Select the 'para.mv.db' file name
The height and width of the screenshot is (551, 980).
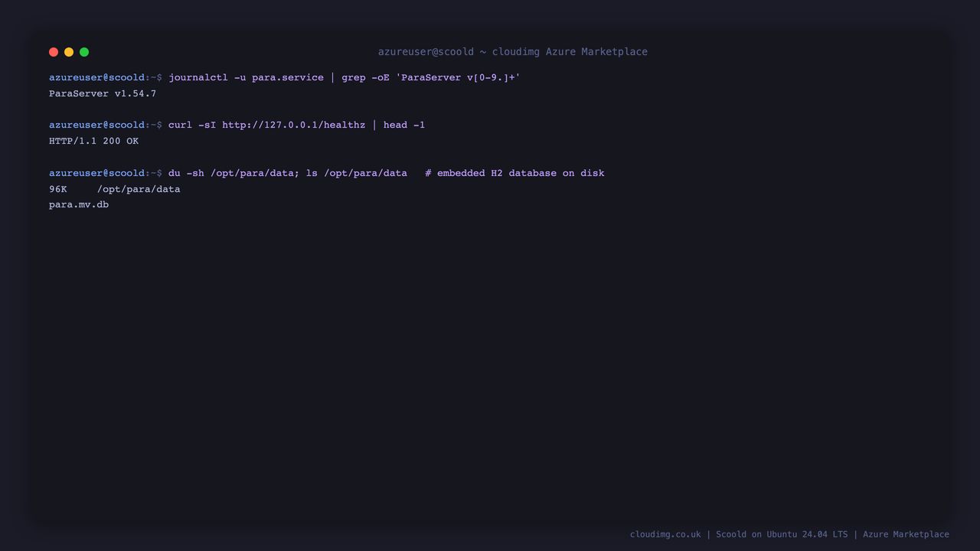(79, 206)
